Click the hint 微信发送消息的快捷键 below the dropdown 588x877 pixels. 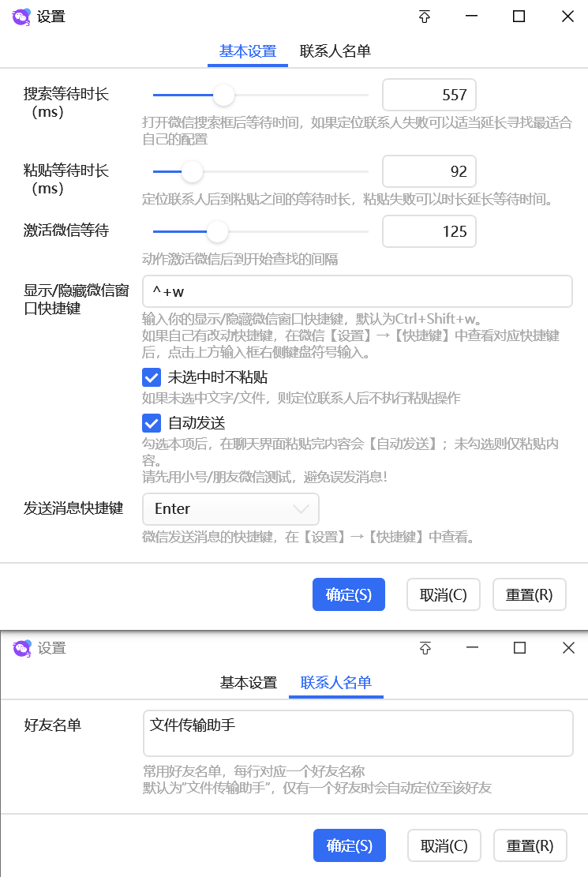(309, 538)
